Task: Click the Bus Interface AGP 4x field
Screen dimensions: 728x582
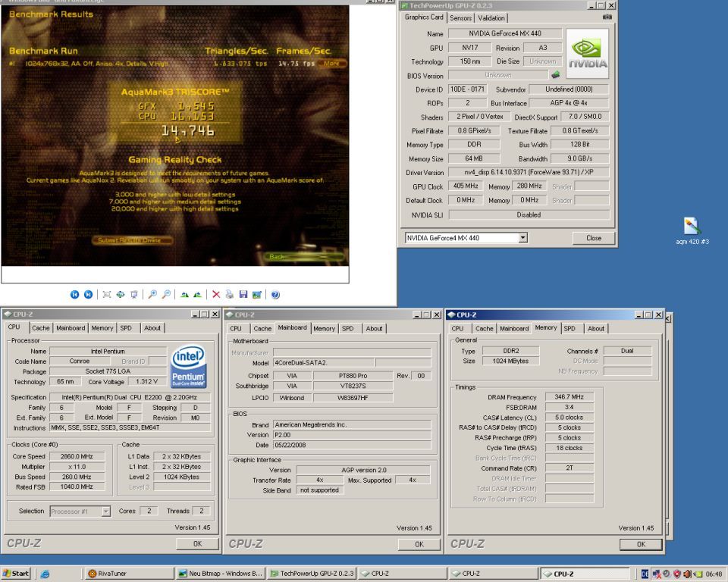Action: point(569,102)
